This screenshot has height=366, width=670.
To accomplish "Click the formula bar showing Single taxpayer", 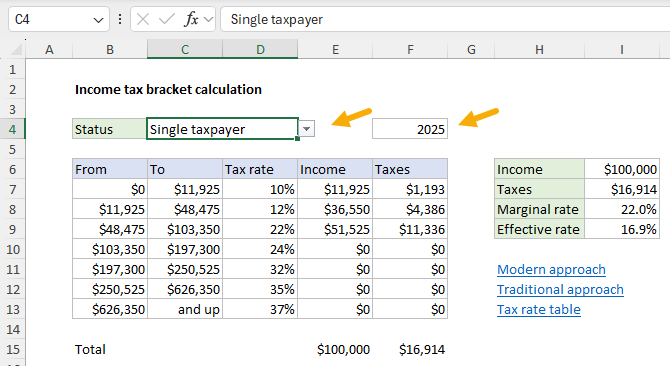I will click(x=445, y=19).
